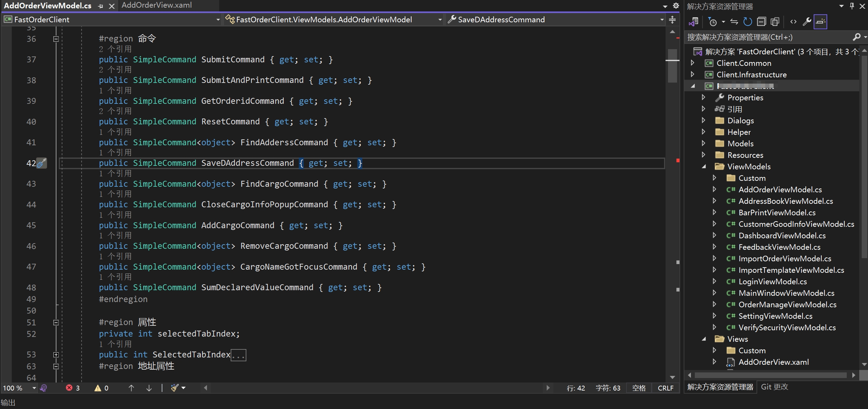Select the Models folder
Screen dimensions: 868x409
[x=740, y=144]
